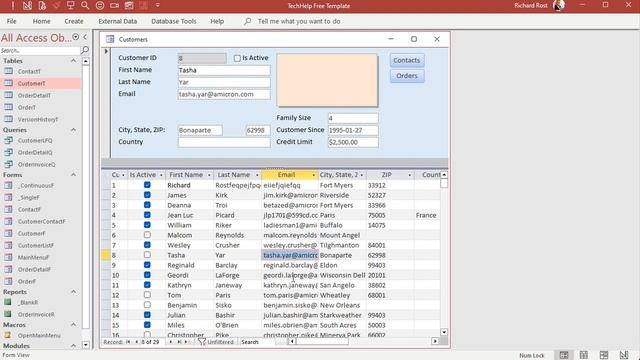Switch to Form View in the status bar
Viewport: 640px width, 360px height.
564,355
